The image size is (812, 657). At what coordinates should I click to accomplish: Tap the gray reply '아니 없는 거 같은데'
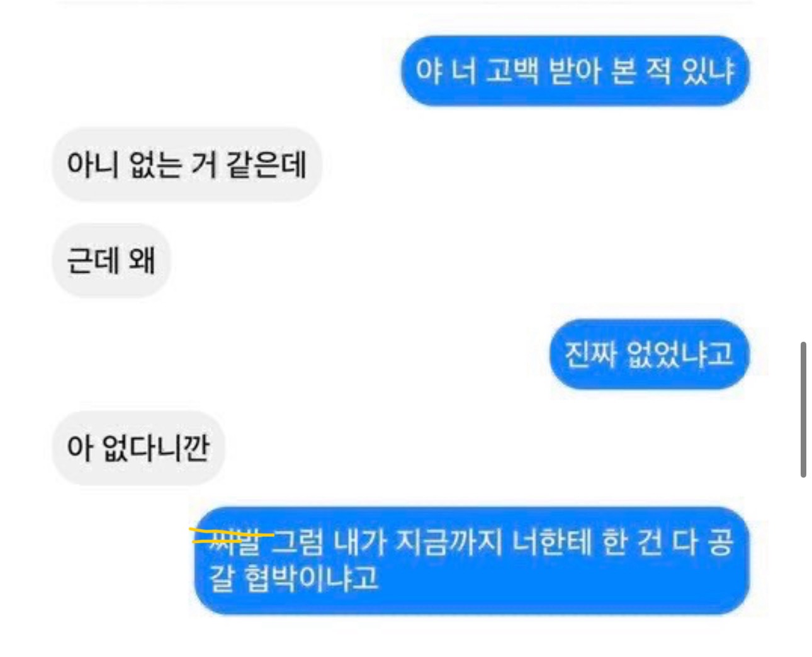tap(187, 165)
